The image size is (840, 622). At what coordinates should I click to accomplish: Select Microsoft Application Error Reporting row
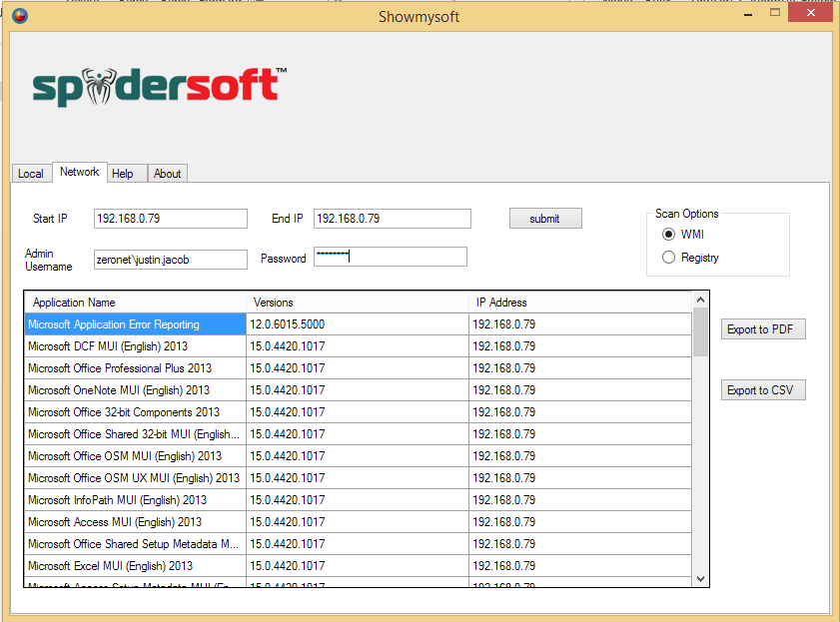pos(135,324)
